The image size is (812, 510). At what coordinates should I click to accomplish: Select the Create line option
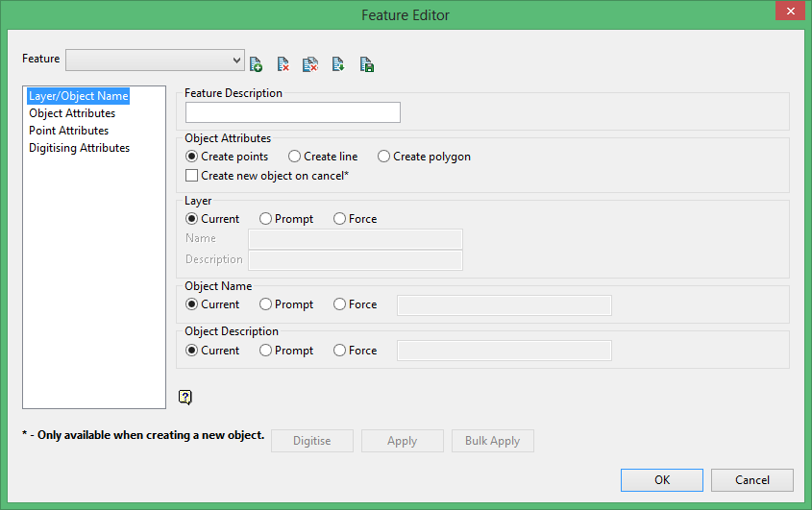[x=295, y=157]
